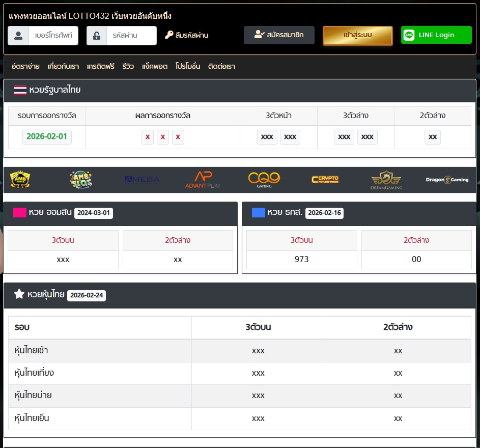Select the Crypto Future Trade logo
Screen dimensions: 480x448
click(x=325, y=180)
